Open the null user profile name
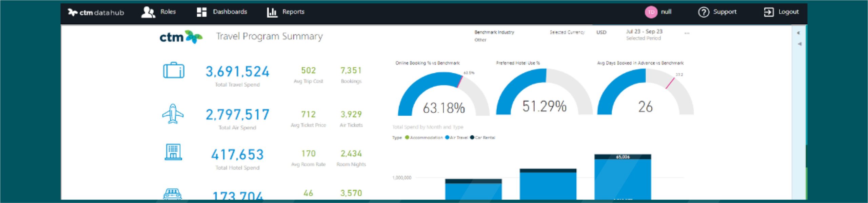Image resolution: width=868 pixels, height=203 pixels. [666, 12]
